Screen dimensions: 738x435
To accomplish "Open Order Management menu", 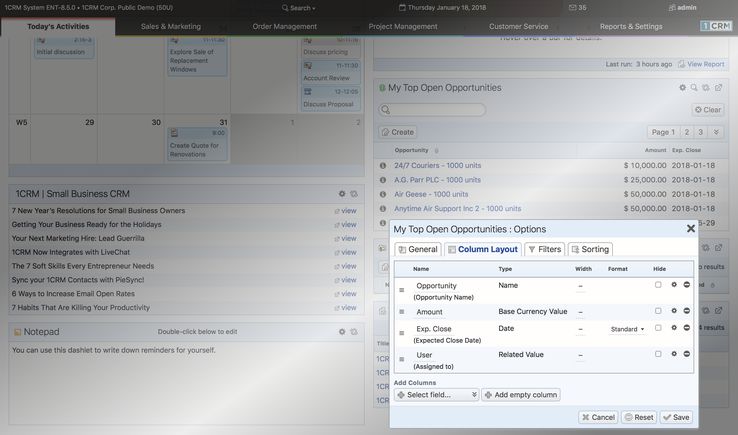I will (285, 26).
